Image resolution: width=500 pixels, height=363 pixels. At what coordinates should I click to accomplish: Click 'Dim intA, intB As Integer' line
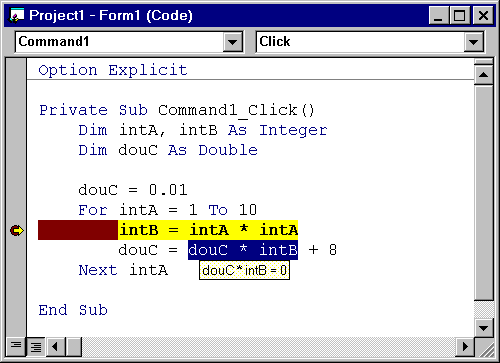[x=203, y=130]
